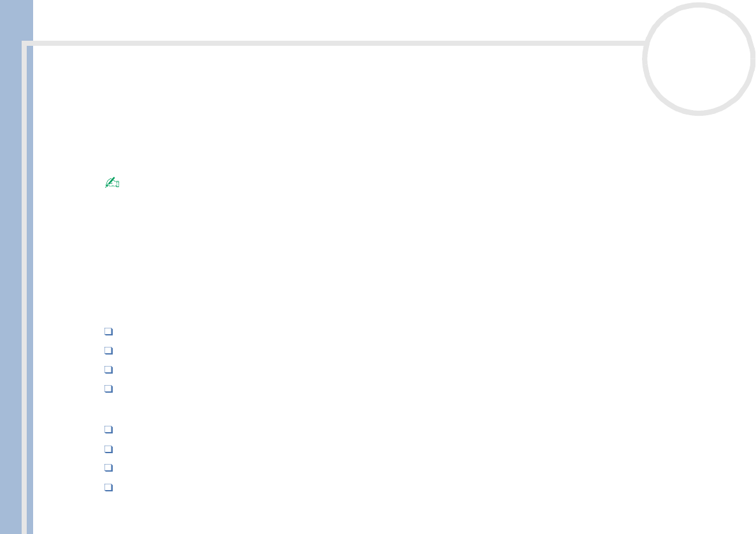Toggle the third box in the lower checklist
Image resolution: width=756 pixels, height=534 pixels.
tap(109, 468)
